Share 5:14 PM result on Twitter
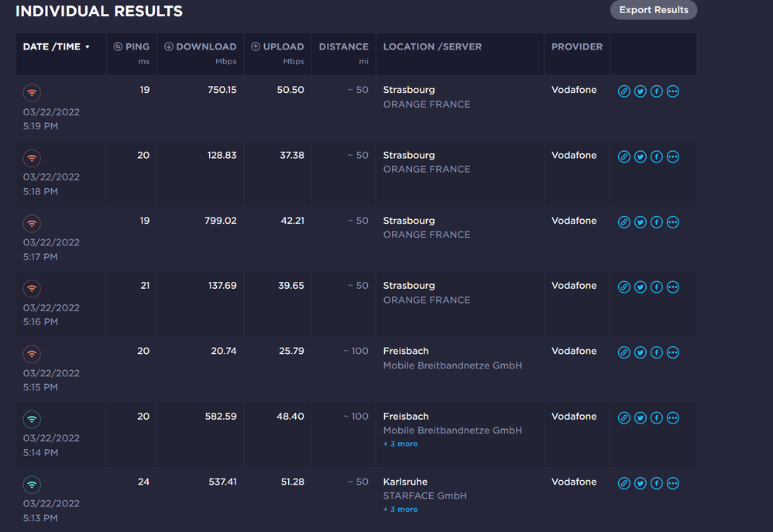Screen dimensions: 773x532 [641, 417]
